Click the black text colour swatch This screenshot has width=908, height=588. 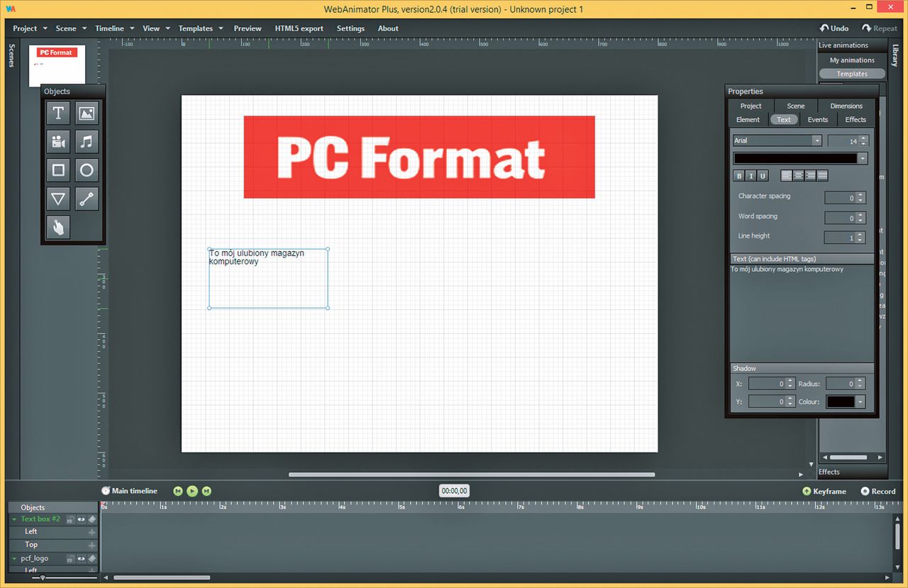(795, 159)
